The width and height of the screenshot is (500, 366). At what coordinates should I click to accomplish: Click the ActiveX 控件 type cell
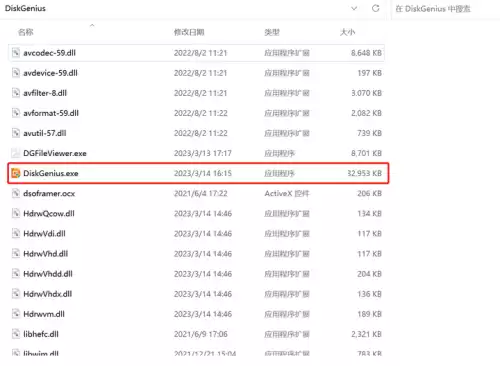pos(287,193)
